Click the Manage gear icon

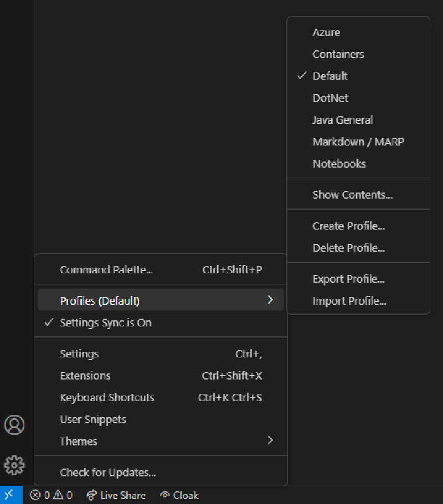(x=14, y=465)
